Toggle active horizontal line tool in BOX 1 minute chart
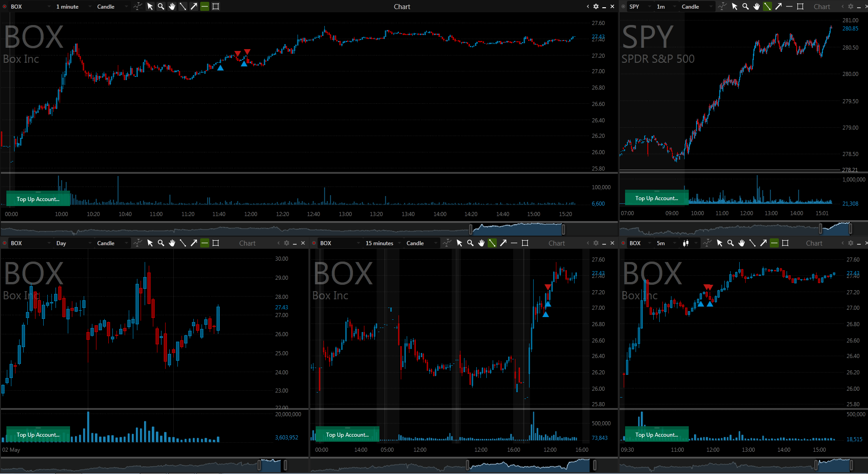This screenshot has width=868, height=474. [205, 6]
